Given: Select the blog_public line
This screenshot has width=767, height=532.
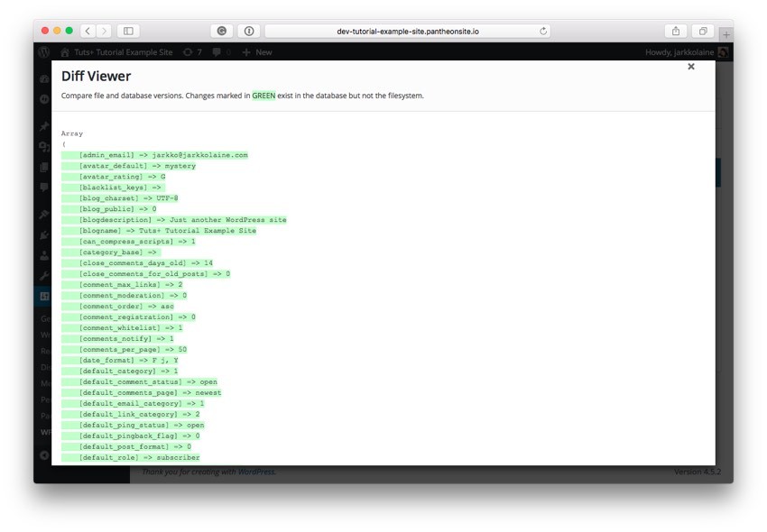Looking at the screenshot, I should (x=109, y=209).
